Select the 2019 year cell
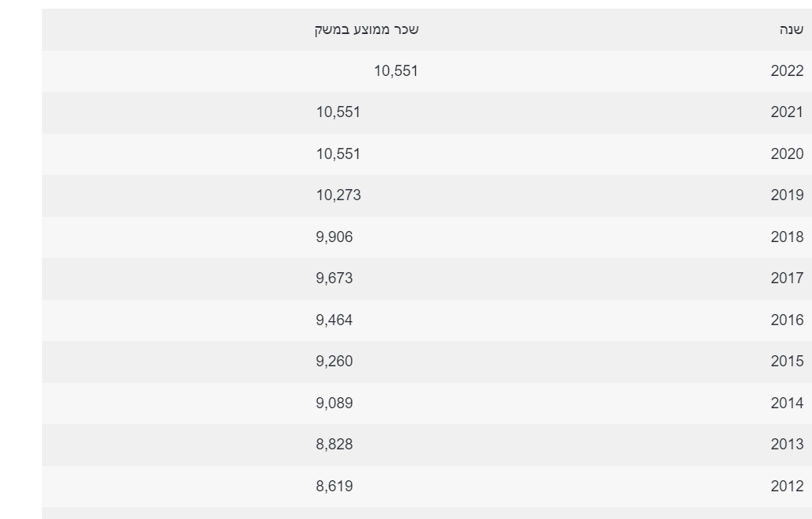 click(x=787, y=195)
